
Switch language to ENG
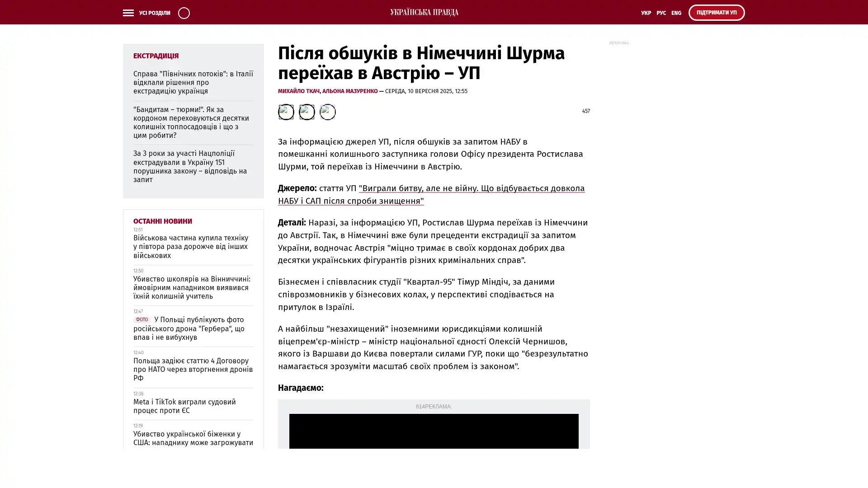pyautogui.click(x=676, y=13)
